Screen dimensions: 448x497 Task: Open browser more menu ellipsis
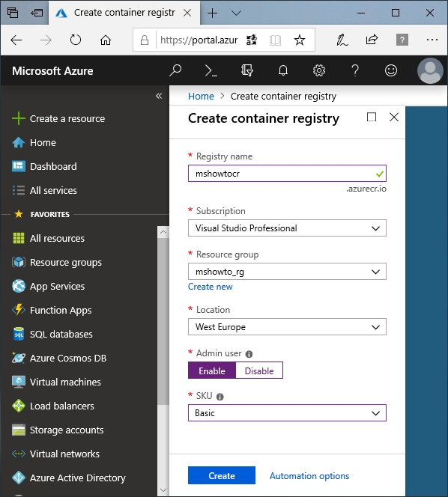tap(432, 40)
